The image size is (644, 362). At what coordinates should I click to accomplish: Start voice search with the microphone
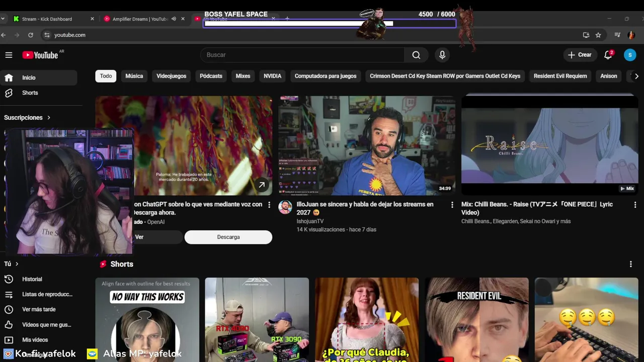click(442, 55)
